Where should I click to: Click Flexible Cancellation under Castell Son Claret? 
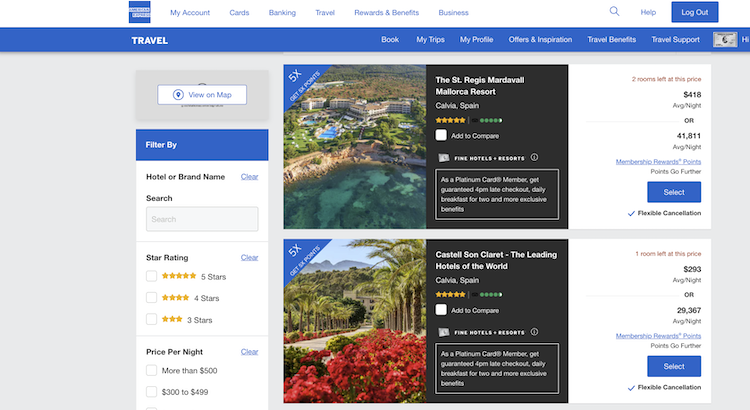pyautogui.click(x=664, y=387)
